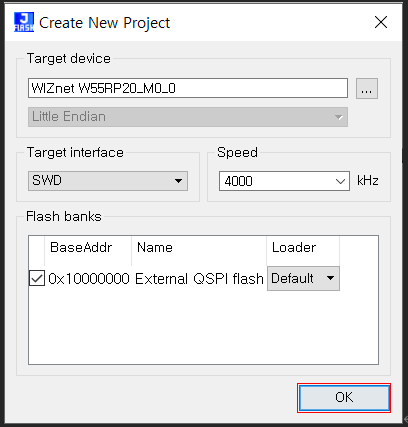Viewport: 408px width, 427px height.
Task: Select the External QSPI flash row name
Action: pos(199,279)
